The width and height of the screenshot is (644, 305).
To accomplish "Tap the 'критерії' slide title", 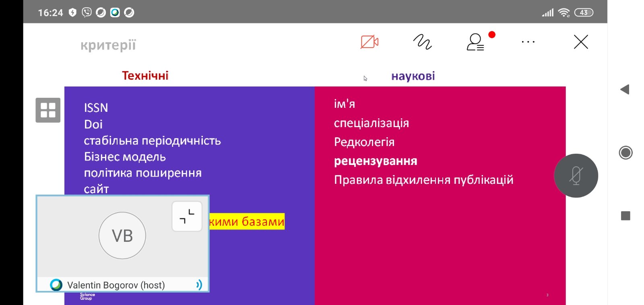I will coord(108,45).
